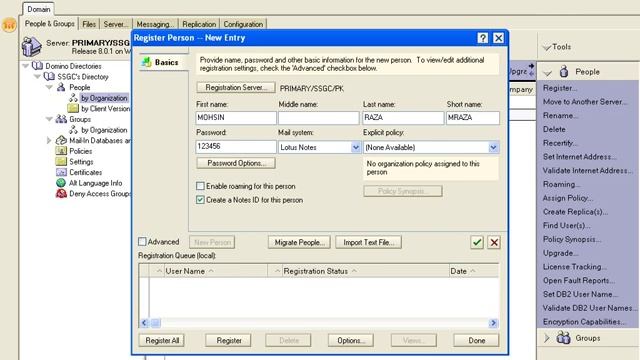This screenshot has width=640, height=360.
Task: Switch to the Server tab
Action: coord(116,24)
